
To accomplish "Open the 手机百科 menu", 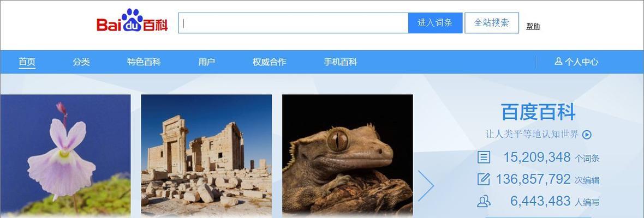I will tap(341, 62).
